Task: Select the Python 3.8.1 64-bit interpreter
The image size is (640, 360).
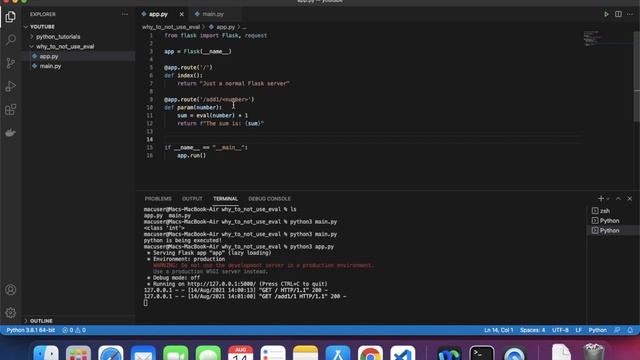Action: tap(31, 330)
